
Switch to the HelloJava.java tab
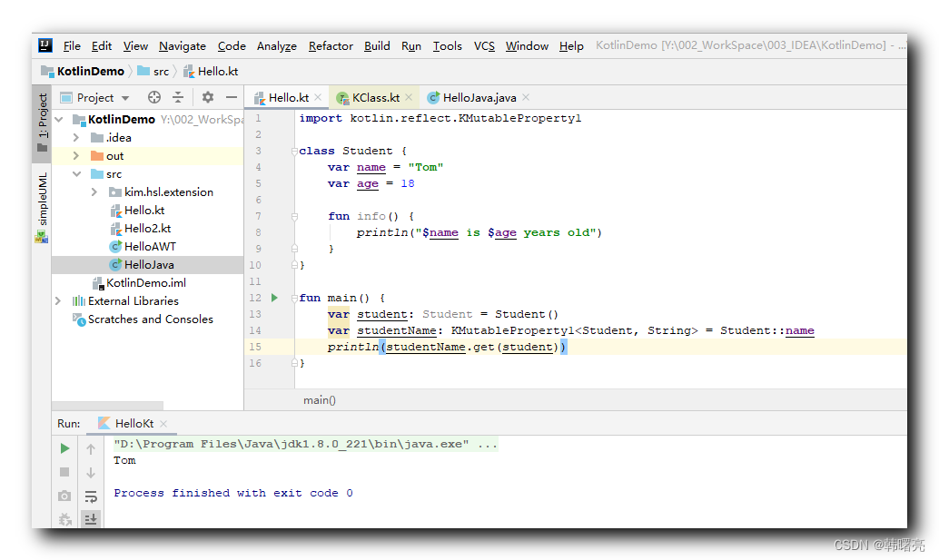click(479, 97)
